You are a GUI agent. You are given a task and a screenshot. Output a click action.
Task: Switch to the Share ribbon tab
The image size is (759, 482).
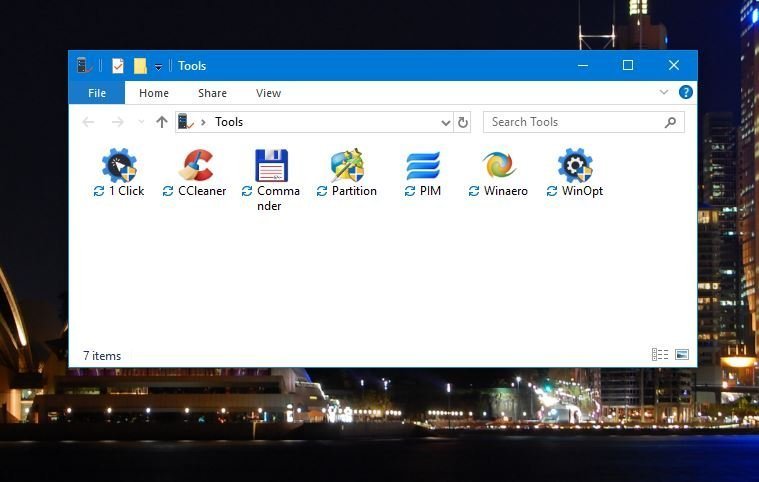coord(212,93)
